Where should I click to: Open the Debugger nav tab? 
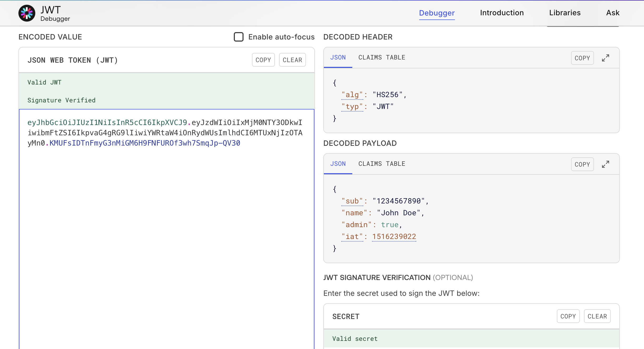(x=437, y=13)
